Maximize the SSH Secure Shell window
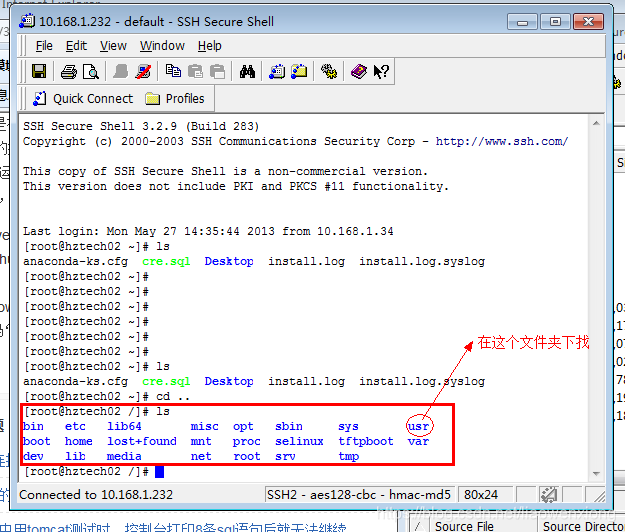The image size is (625, 532). tap(555, 22)
